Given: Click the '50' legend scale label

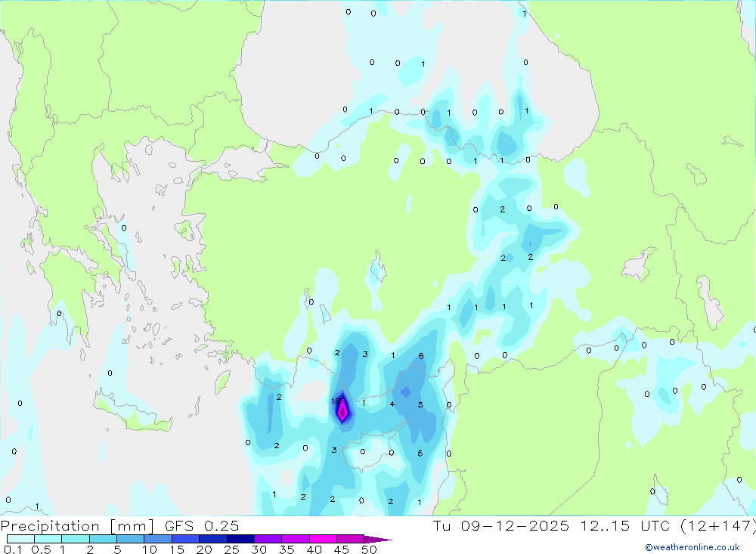Looking at the screenshot, I should pyautogui.click(x=370, y=549).
